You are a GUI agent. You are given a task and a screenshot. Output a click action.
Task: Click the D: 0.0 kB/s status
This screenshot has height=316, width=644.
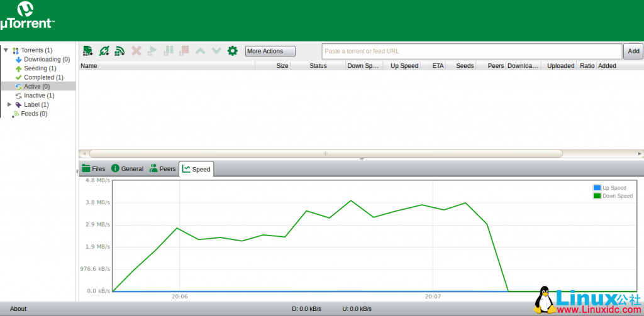pyautogui.click(x=306, y=308)
